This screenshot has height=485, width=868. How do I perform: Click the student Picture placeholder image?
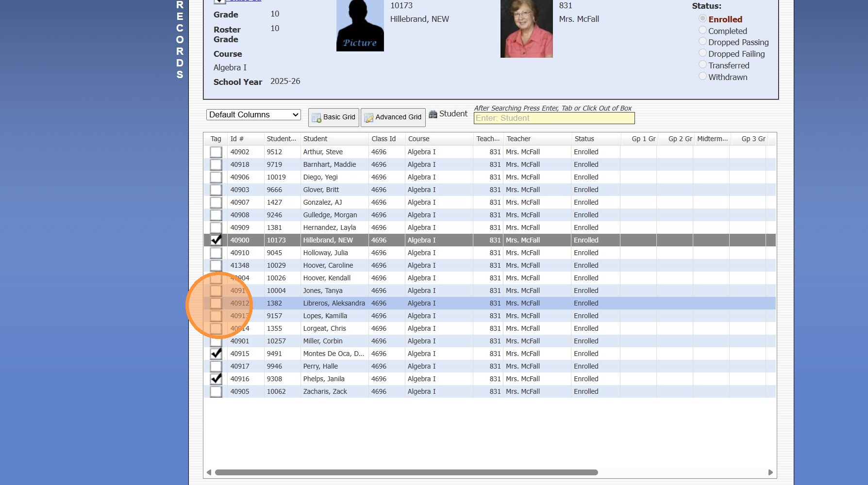pos(360,26)
